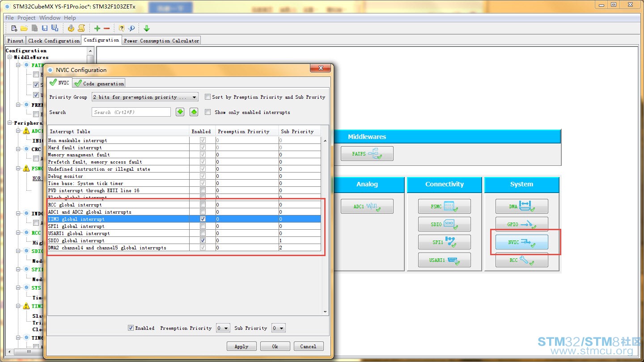Collapse the FSMC peripheral tree node
This screenshot has height=362, width=644.
(19, 168)
